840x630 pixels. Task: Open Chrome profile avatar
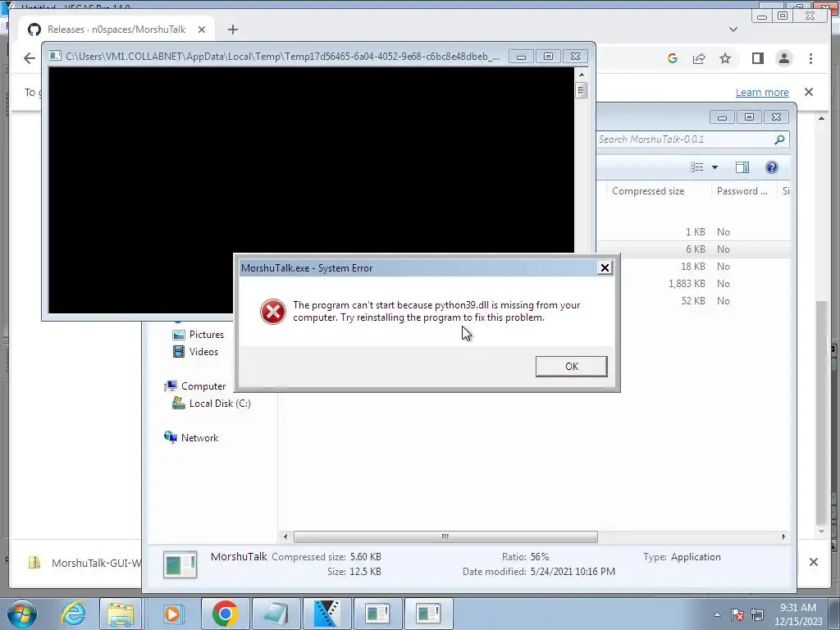tap(783, 58)
